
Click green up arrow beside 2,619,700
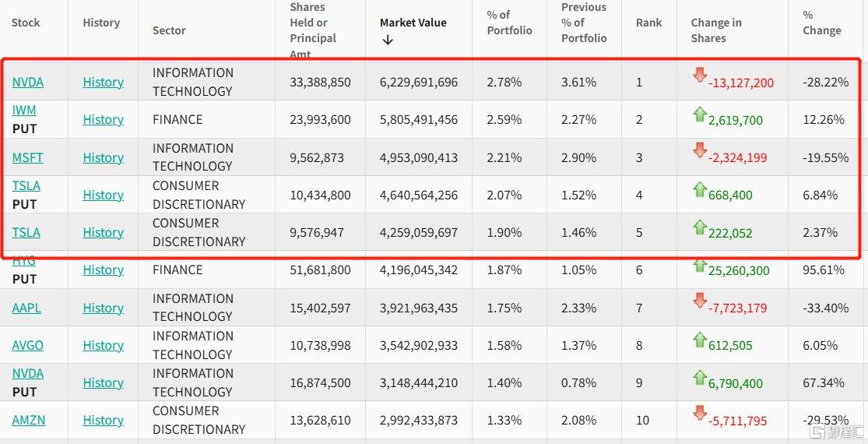(x=699, y=114)
